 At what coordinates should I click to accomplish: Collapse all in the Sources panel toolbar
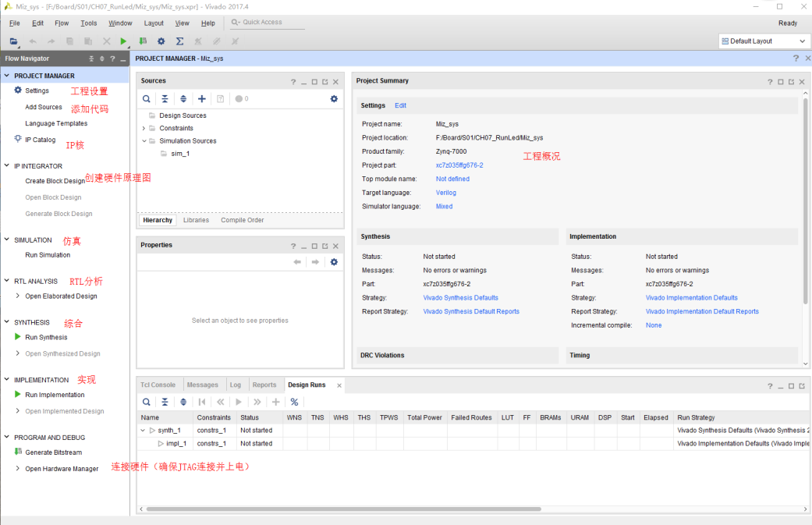point(165,99)
